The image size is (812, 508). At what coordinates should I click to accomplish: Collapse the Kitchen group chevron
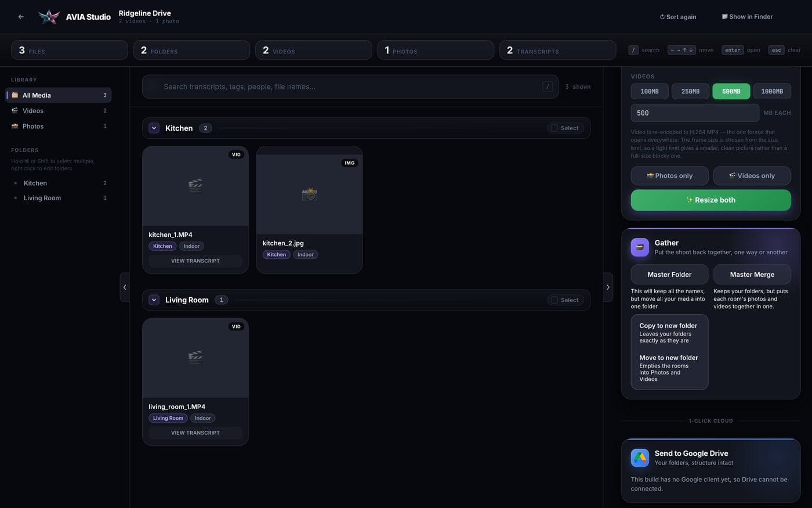click(x=154, y=128)
